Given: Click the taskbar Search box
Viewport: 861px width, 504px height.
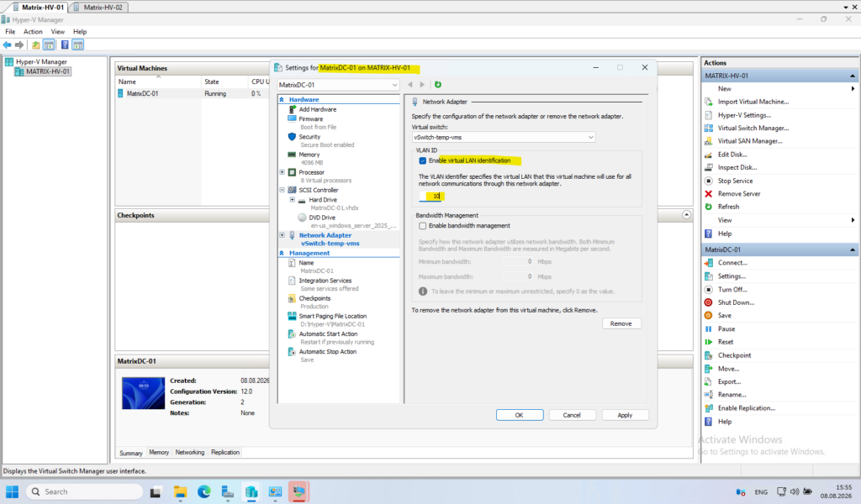Looking at the screenshot, I should pos(85,492).
